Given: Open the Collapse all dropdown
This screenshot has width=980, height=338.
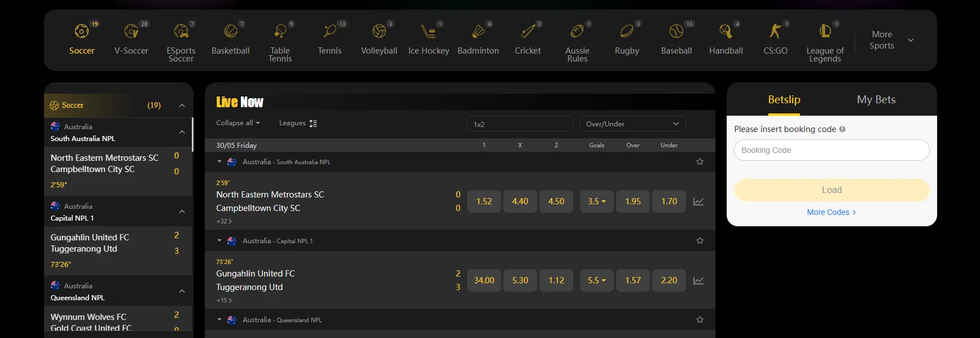Looking at the screenshot, I should [238, 123].
